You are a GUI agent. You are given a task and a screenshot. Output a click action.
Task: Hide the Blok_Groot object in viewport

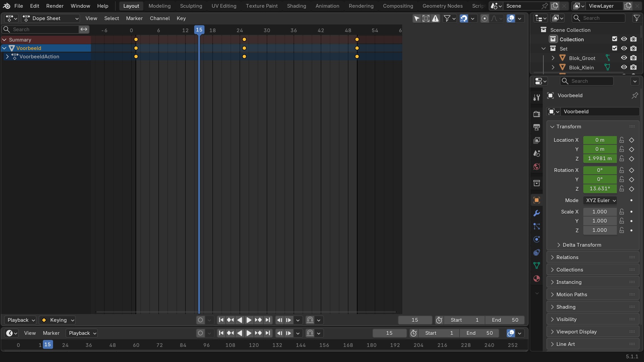coord(624,58)
